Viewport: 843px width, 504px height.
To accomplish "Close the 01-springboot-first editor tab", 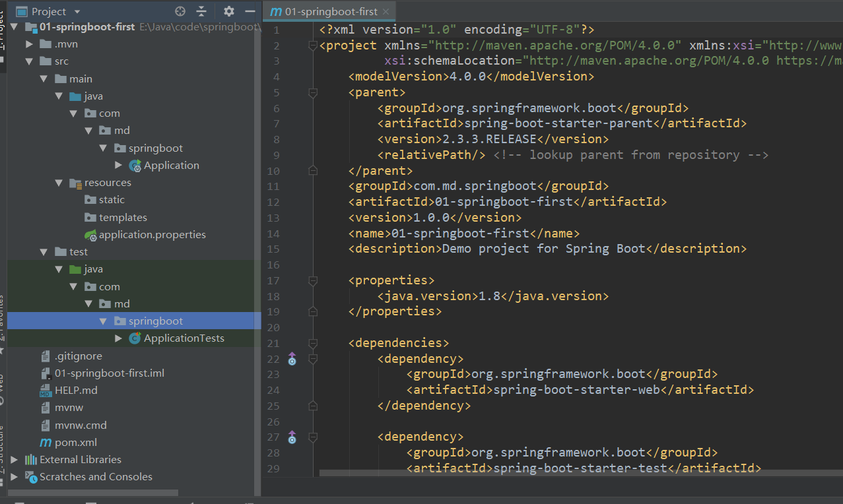I will click(x=386, y=11).
